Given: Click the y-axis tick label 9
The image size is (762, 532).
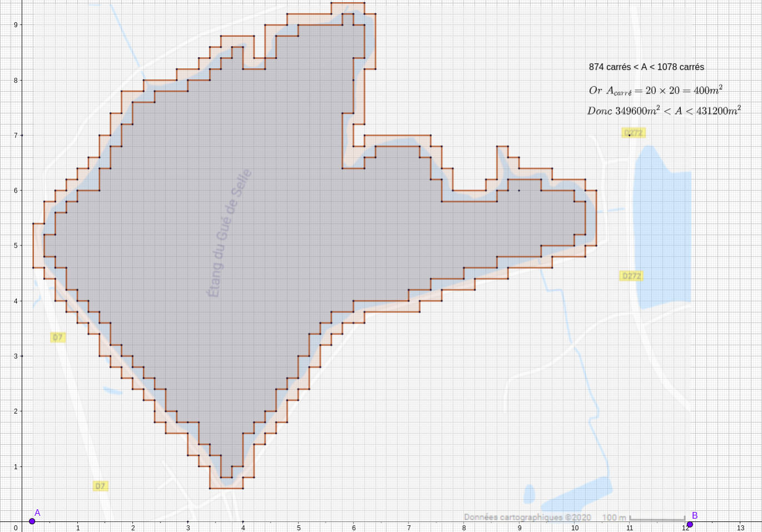Looking at the screenshot, I should click(16, 25).
